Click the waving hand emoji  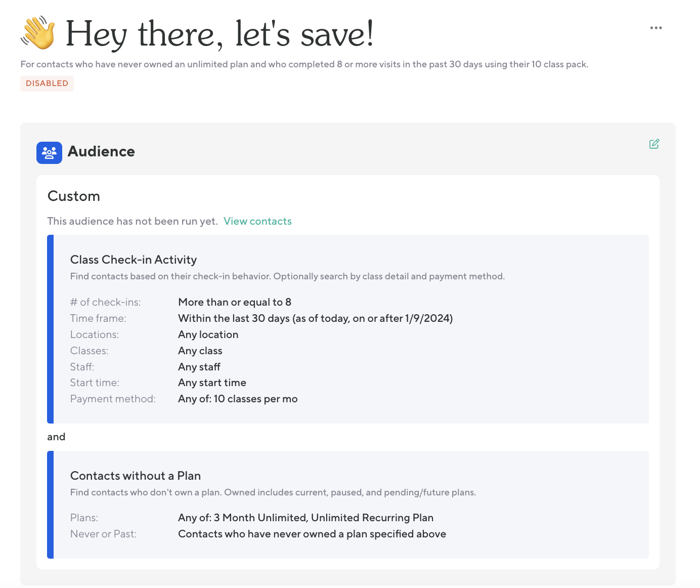[x=38, y=33]
